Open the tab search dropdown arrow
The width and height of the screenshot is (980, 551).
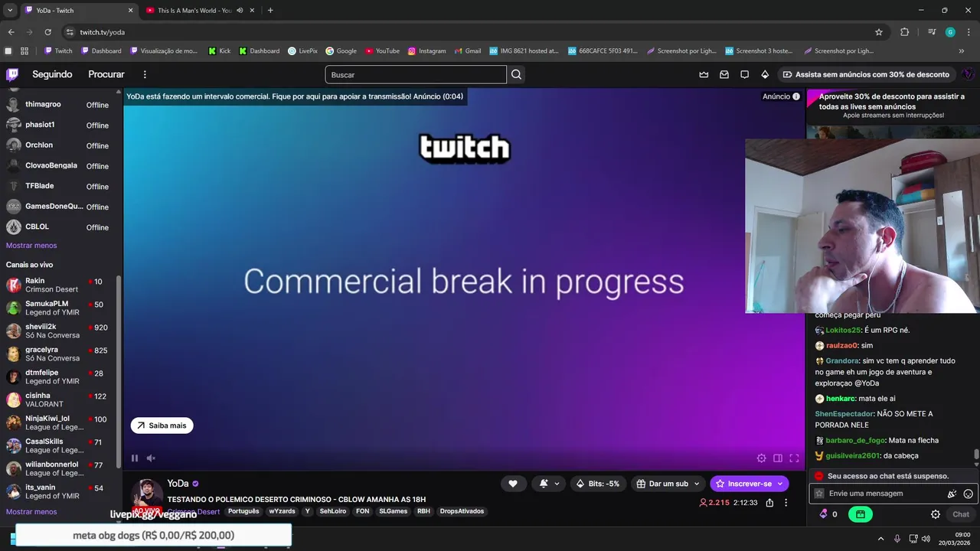click(x=10, y=11)
